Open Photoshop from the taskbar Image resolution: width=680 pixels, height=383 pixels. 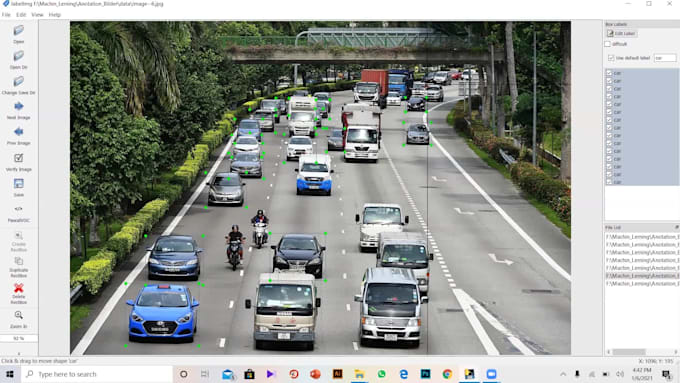click(x=425, y=374)
